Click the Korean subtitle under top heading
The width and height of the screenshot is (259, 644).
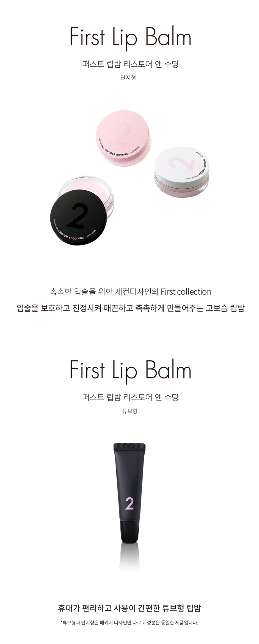pyautogui.click(x=130, y=64)
